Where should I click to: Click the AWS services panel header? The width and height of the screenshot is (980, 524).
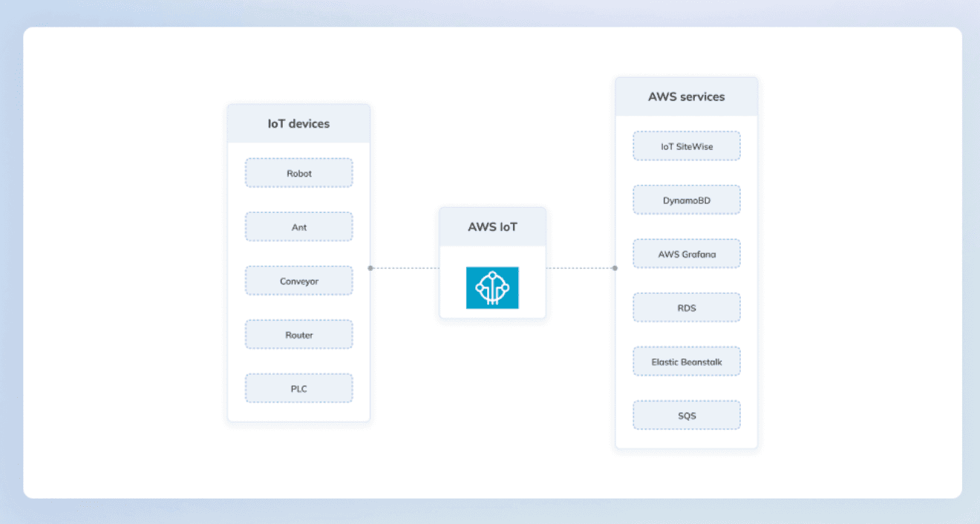point(687,96)
